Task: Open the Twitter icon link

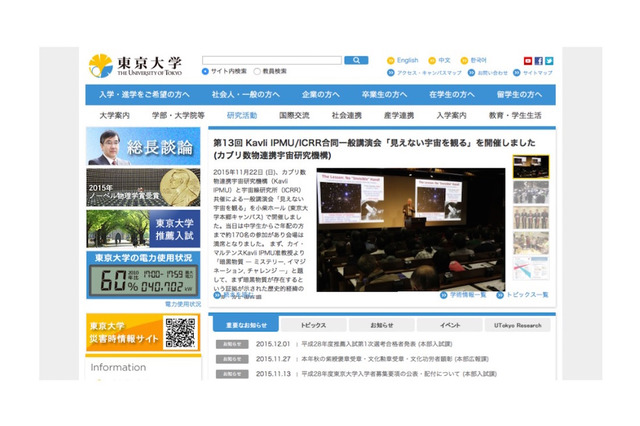Action: (x=549, y=61)
